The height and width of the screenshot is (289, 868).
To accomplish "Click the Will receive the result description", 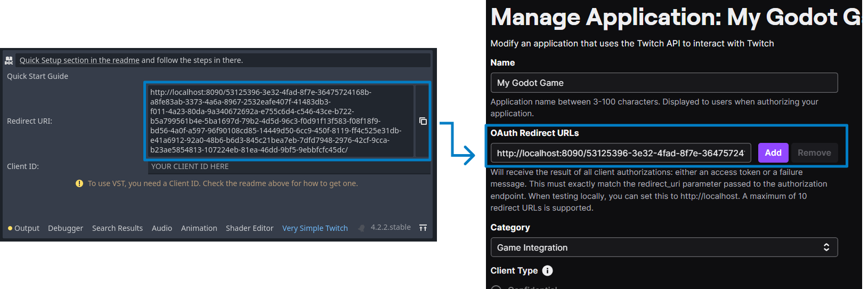I will pyautogui.click(x=659, y=190).
